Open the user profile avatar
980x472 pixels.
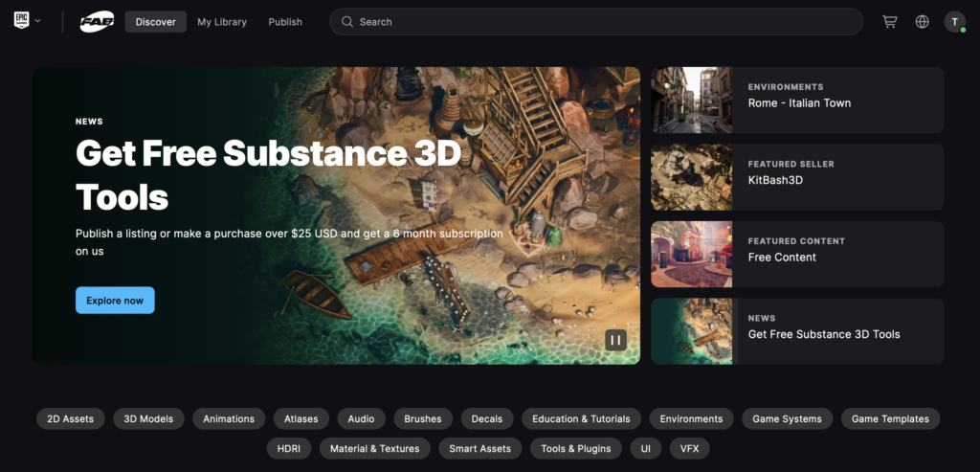(954, 21)
